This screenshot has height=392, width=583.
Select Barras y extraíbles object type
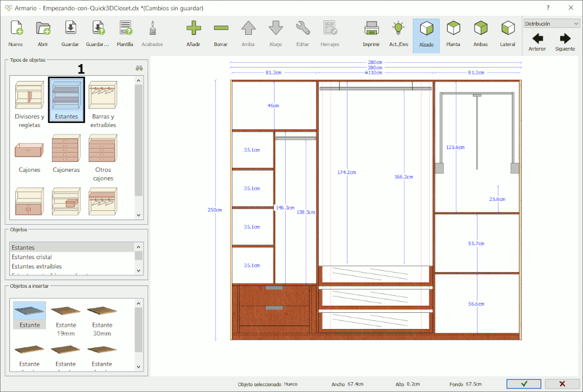103,104
